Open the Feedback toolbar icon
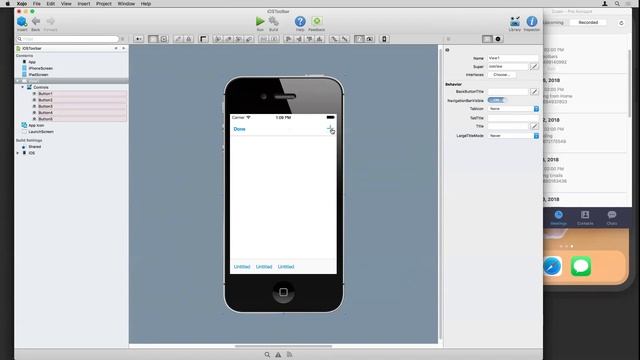Screen dimensions: 640x360 [x=317, y=21]
